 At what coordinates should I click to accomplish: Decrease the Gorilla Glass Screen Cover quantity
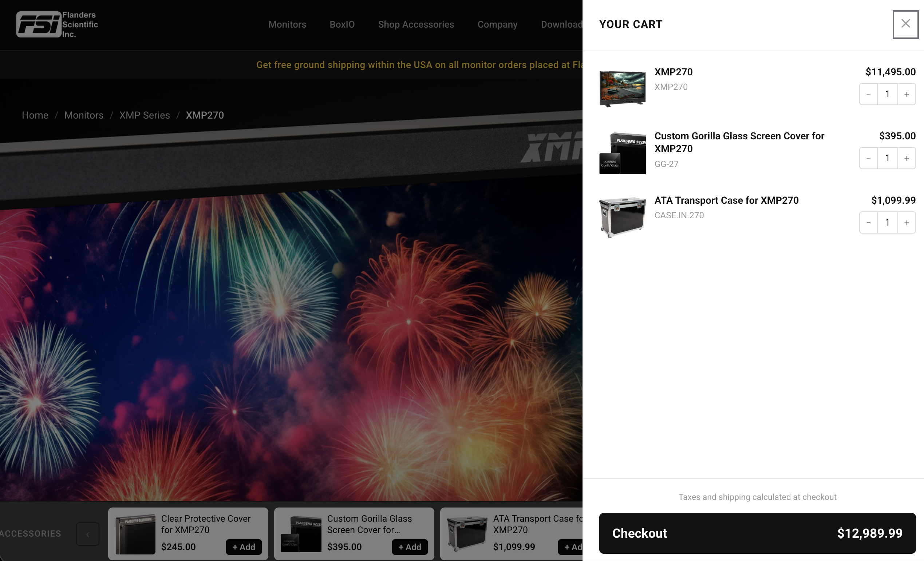click(869, 158)
